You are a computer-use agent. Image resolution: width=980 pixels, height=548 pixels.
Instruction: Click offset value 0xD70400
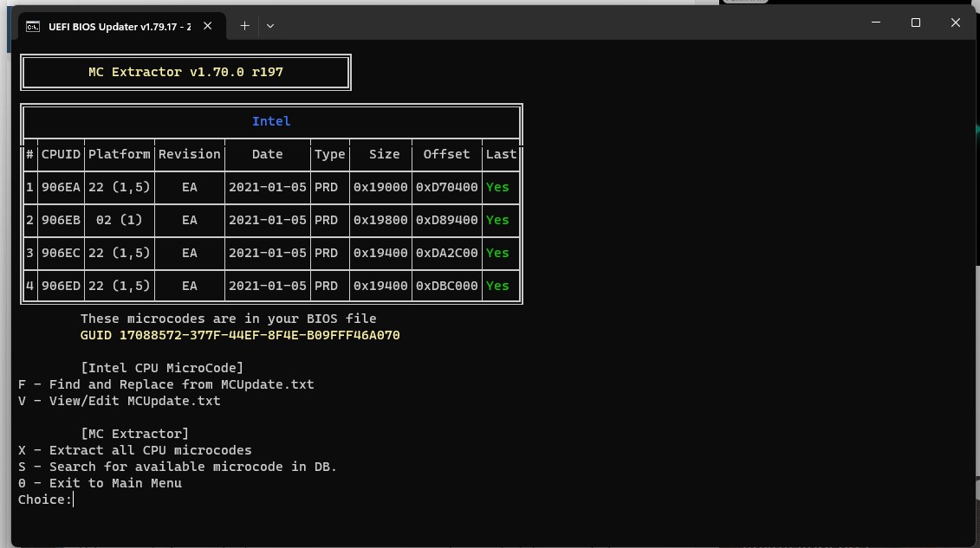pyautogui.click(x=446, y=187)
